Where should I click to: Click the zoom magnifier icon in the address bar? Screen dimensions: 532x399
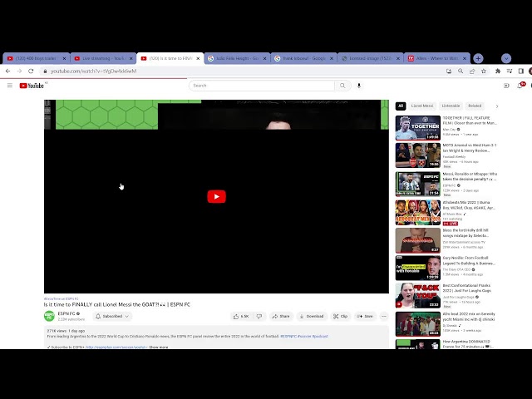pyautogui.click(x=461, y=71)
